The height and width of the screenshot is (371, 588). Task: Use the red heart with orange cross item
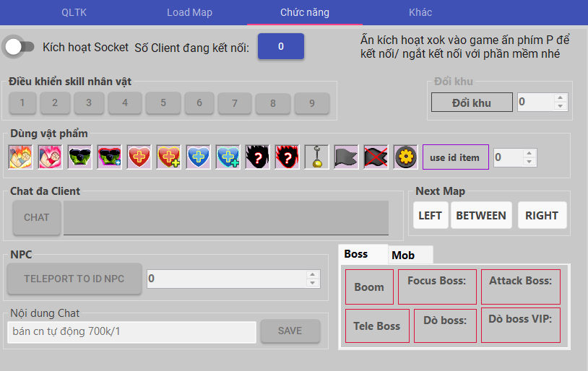[139, 157]
